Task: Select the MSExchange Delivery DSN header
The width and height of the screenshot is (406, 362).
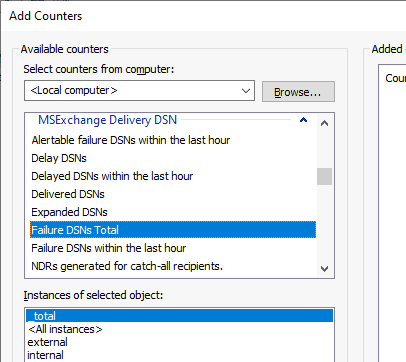Action: pyautogui.click(x=107, y=120)
